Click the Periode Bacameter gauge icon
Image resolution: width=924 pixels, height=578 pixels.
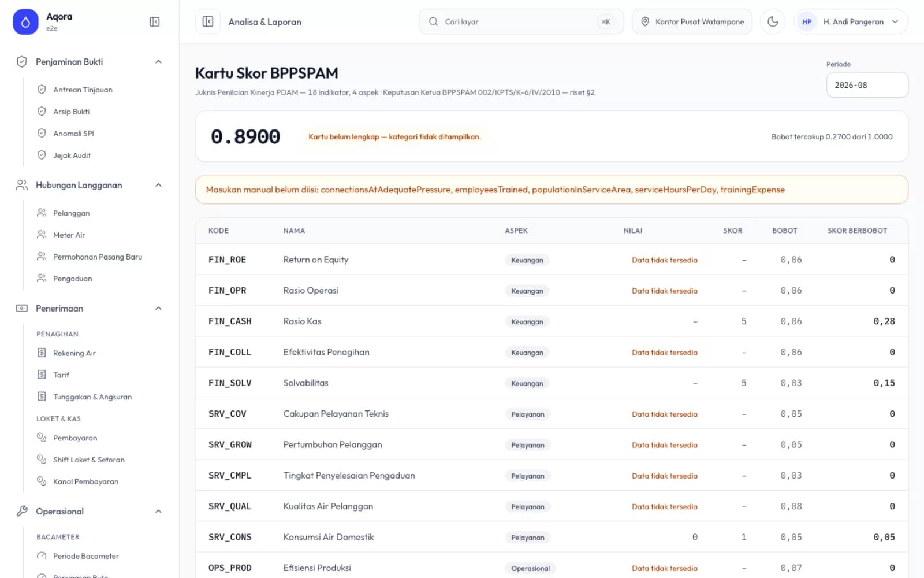[42, 556]
